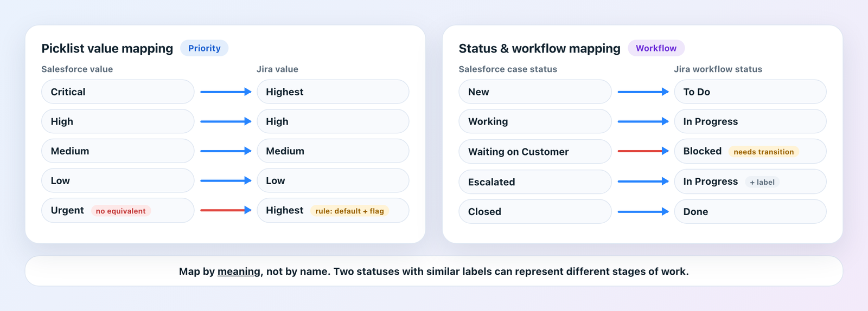Click the Salesforce Low value pill
This screenshot has width=868, height=311.
point(118,180)
